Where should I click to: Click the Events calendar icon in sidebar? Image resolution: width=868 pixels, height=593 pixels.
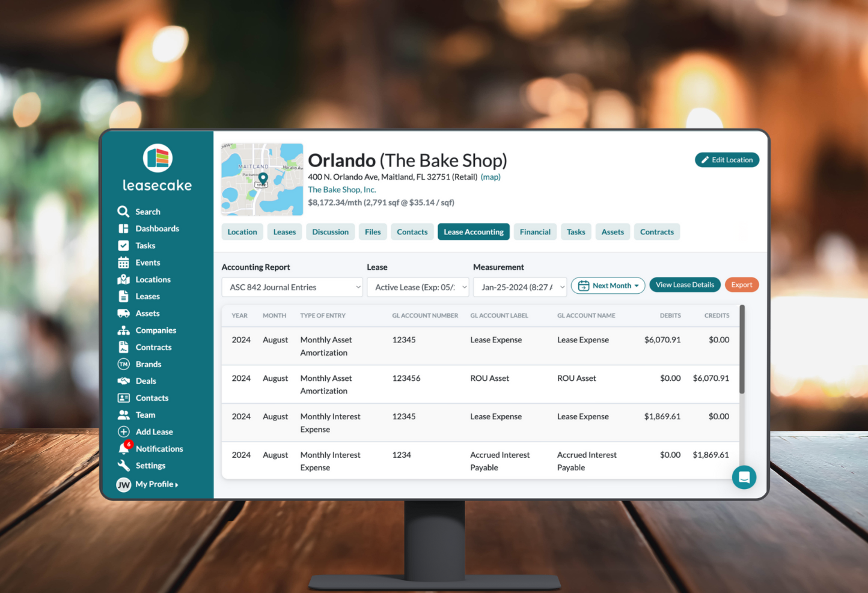point(123,263)
